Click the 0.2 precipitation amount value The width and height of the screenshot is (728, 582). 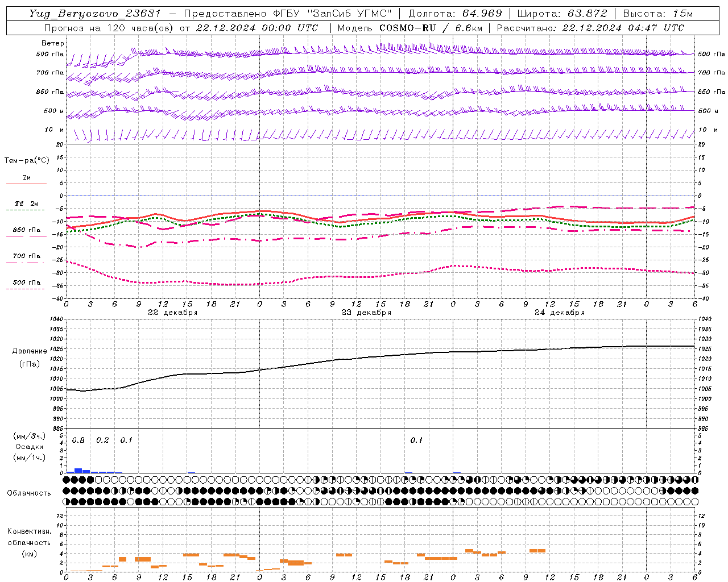[x=102, y=440]
